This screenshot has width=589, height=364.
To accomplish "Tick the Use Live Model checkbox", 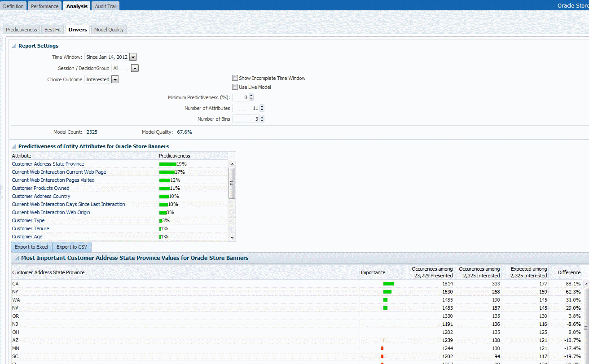I will (235, 87).
